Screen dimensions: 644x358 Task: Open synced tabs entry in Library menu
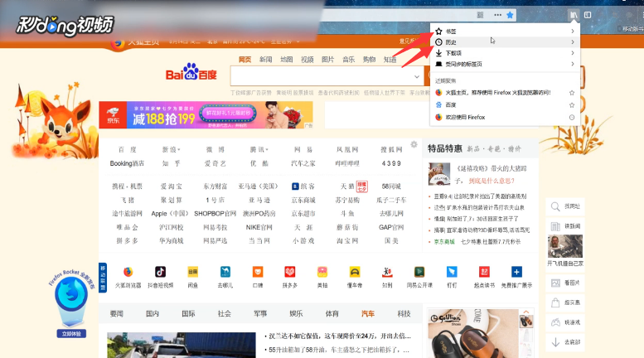pyautogui.click(x=506, y=64)
